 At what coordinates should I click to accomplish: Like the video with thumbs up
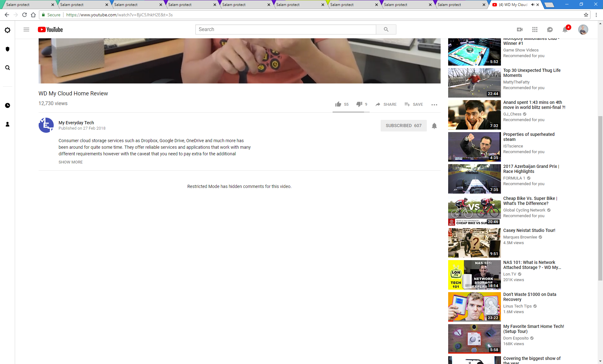pos(338,104)
